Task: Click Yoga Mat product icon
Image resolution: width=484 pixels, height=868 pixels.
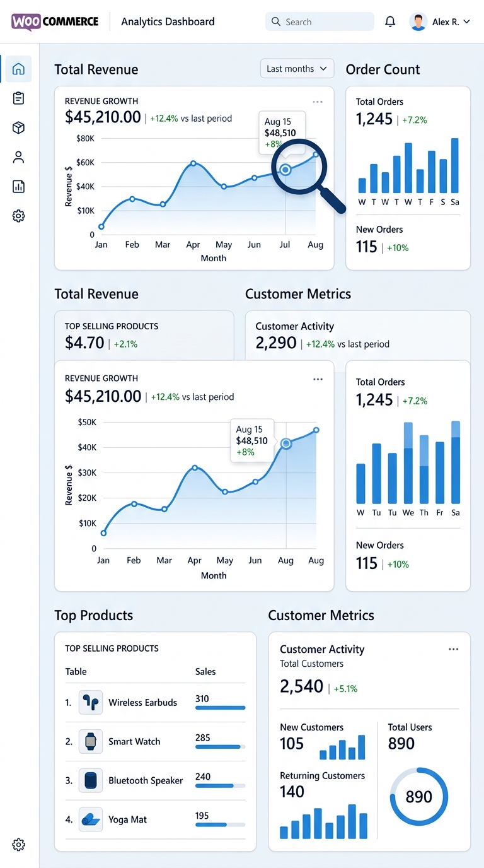Action: coord(91,819)
